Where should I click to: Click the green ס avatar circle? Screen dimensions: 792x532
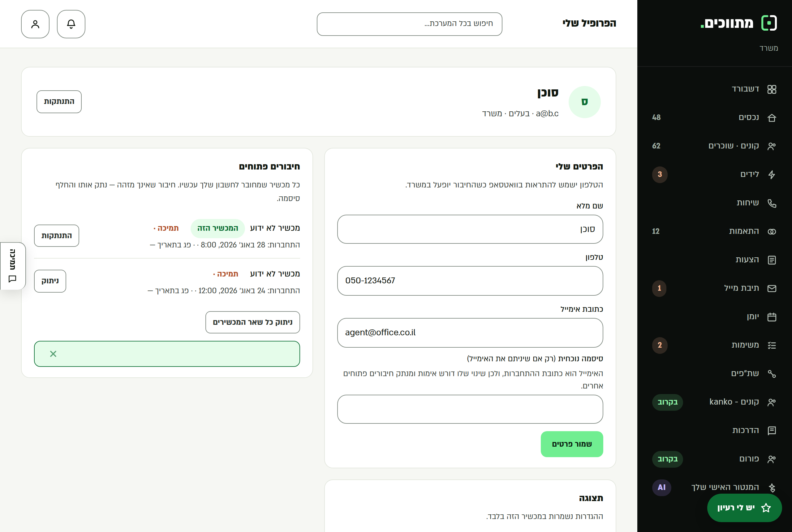coord(585,102)
